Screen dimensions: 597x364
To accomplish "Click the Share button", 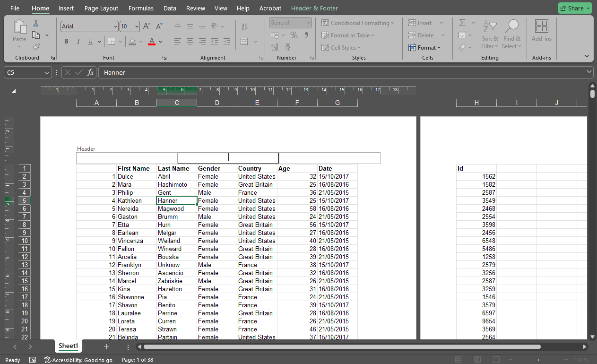I will (x=575, y=8).
